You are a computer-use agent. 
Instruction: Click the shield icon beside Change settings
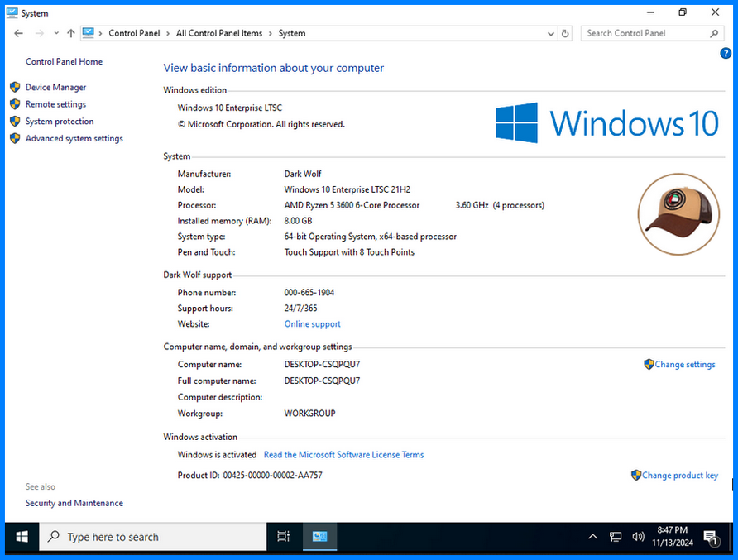(x=649, y=364)
